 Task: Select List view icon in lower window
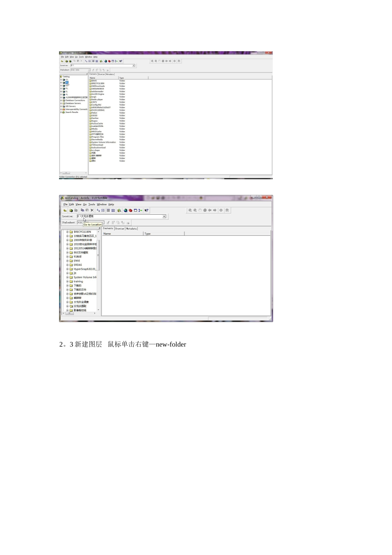pyautogui.click(x=103, y=210)
